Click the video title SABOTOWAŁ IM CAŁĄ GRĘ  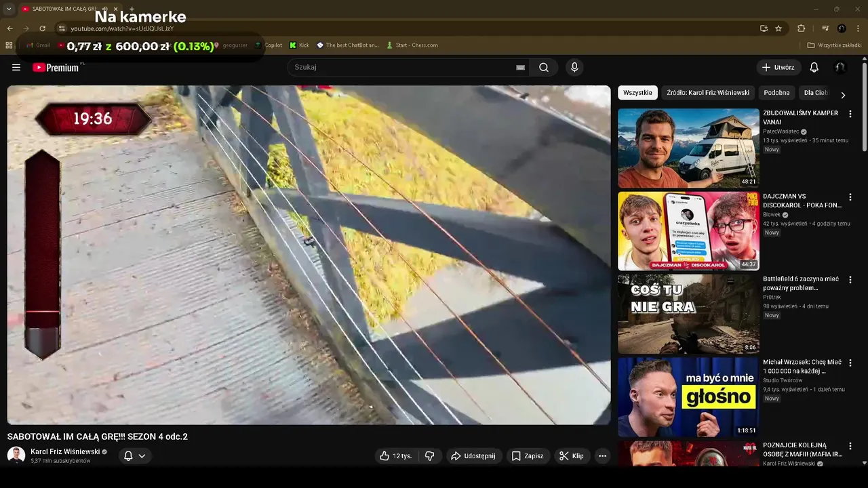point(98,436)
